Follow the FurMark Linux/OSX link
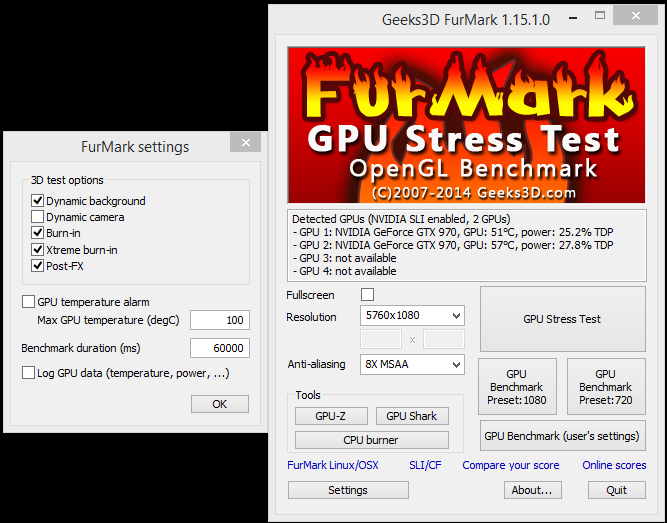This screenshot has width=667, height=523. coord(333,465)
